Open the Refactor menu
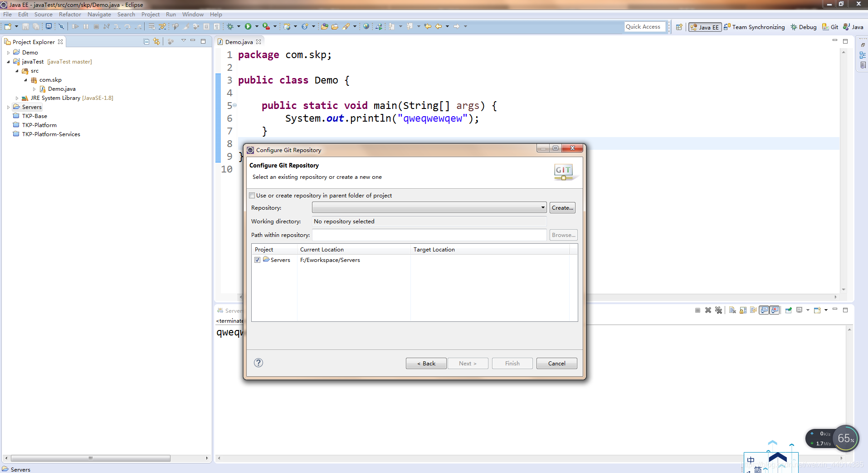The height and width of the screenshot is (473, 868). [70, 15]
